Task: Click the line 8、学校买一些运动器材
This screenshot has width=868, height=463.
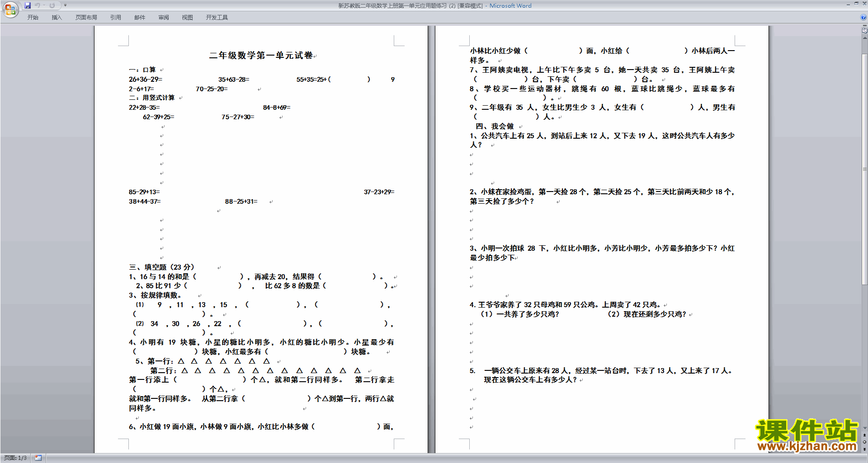Action: tap(602, 89)
